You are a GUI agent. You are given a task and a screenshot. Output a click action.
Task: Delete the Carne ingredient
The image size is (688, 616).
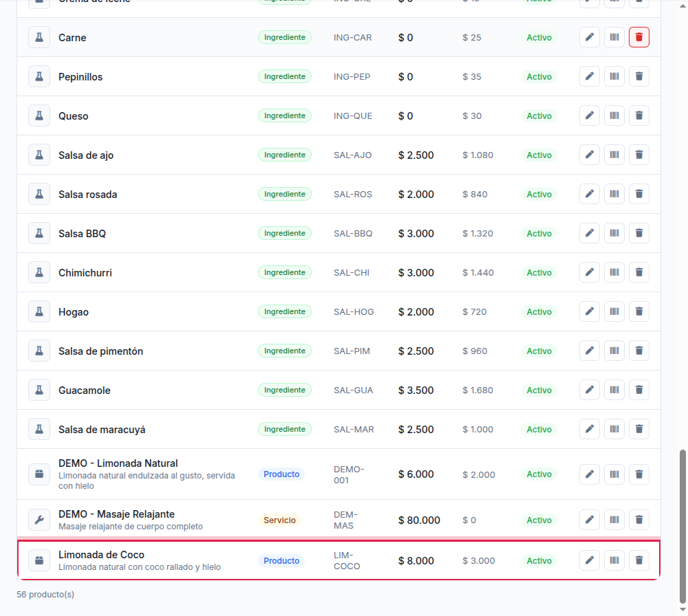click(639, 37)
